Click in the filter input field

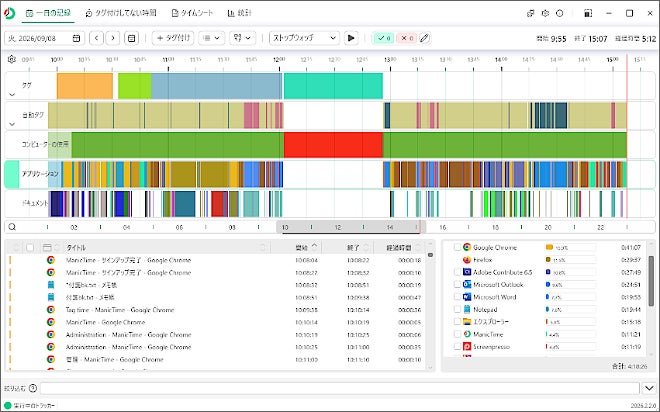(340, 388)
